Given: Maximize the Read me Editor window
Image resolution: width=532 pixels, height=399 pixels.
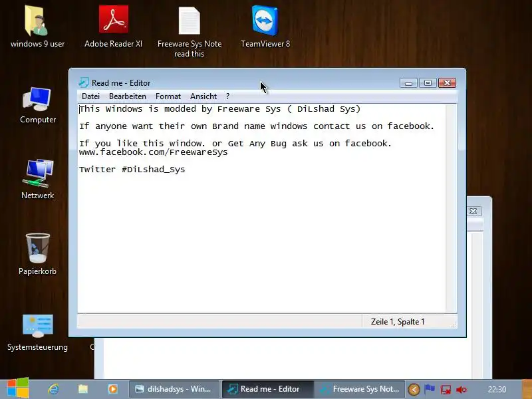Looking at the screenshot, I should tap(428, 82).
